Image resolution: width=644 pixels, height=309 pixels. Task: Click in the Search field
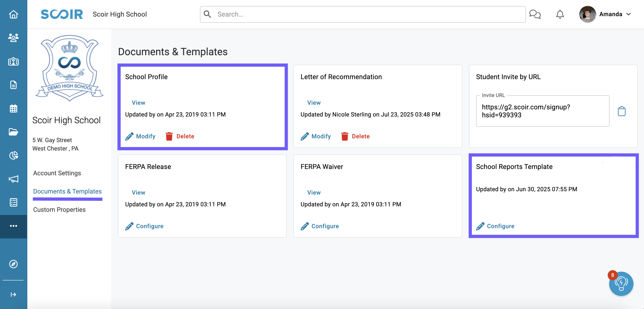363,14
